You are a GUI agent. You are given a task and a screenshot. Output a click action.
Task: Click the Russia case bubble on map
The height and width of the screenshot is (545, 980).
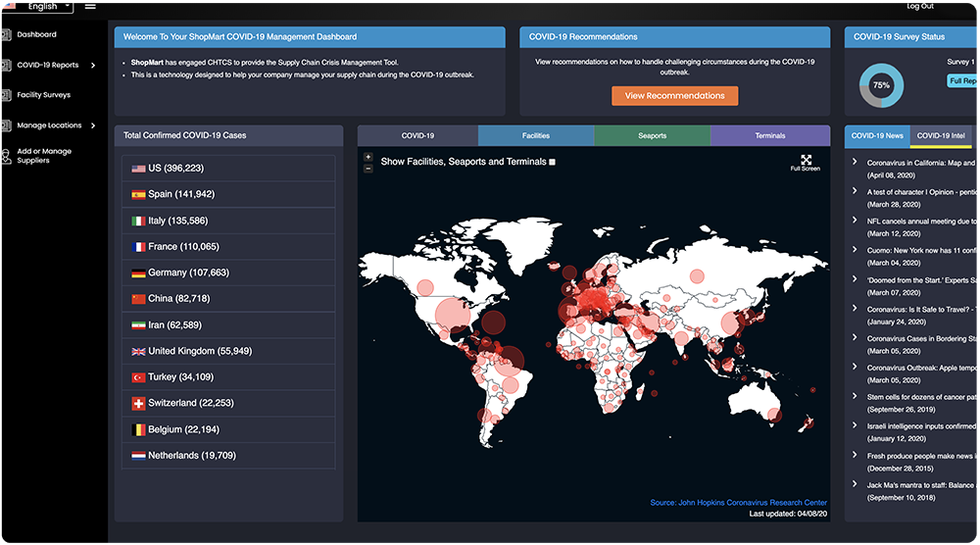[x=696, y=276]
